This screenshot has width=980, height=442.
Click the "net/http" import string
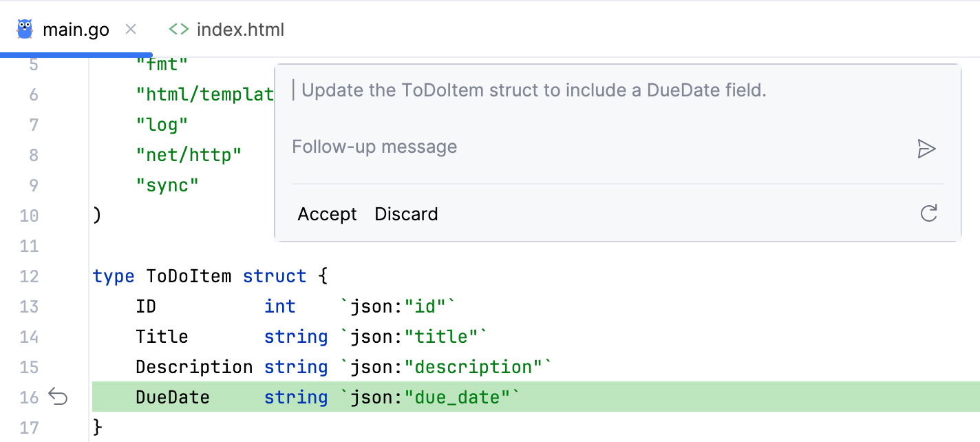coord(189,155)
